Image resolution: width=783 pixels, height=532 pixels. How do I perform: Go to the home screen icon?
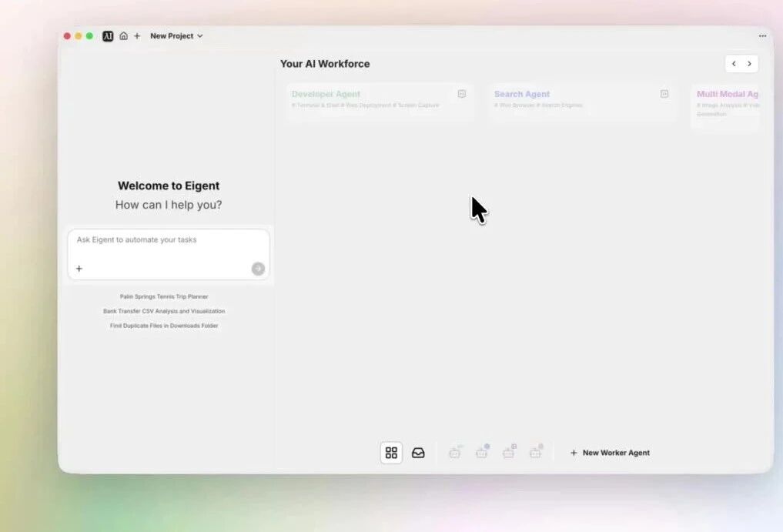pyautogui.click(x=123, y=36)
